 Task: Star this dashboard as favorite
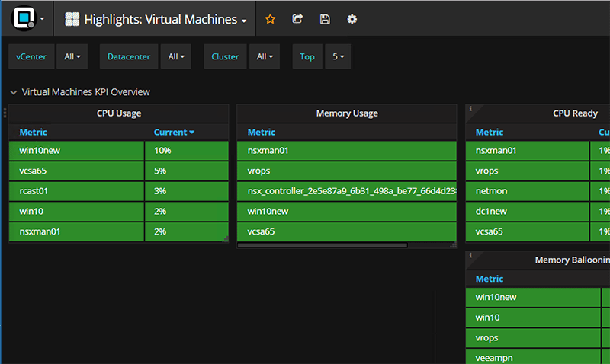270,19
